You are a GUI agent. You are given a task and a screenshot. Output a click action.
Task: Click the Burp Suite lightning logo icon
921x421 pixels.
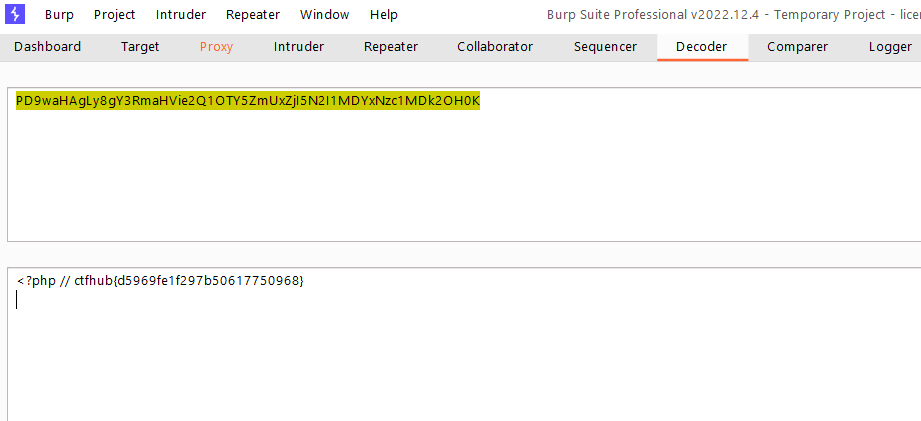15,14
